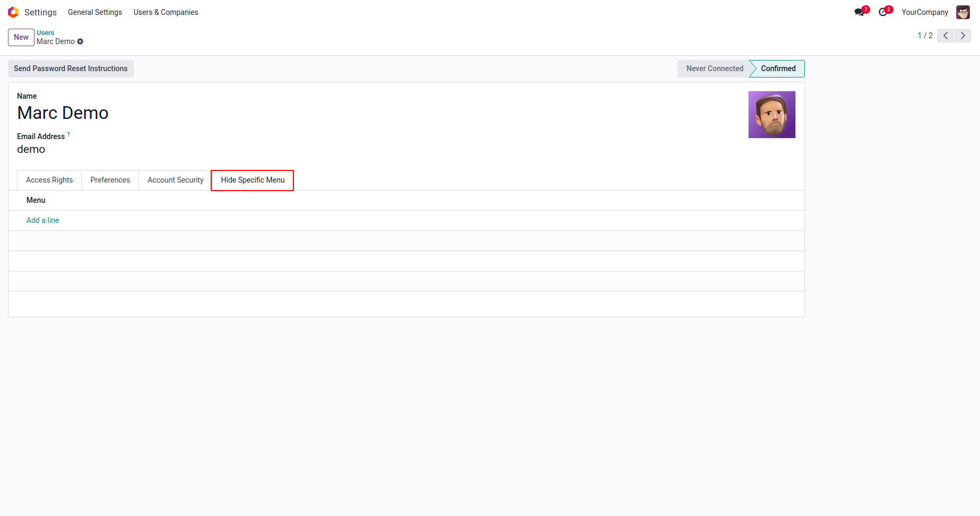The image size is (980, 516).
Task: Open the General Settings menu
Action: click(x=95, y=12)
